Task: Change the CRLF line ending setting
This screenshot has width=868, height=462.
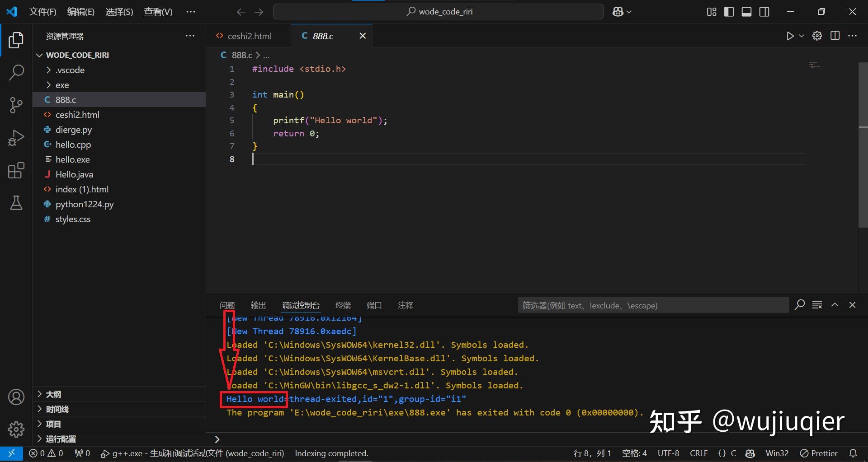Action: (x=698, y=453)
